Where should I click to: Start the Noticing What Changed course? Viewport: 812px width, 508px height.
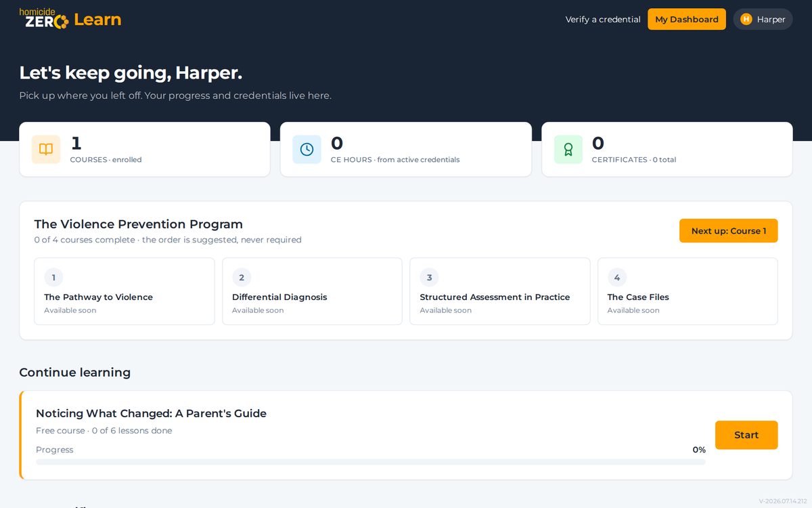(x=746, y=435)
